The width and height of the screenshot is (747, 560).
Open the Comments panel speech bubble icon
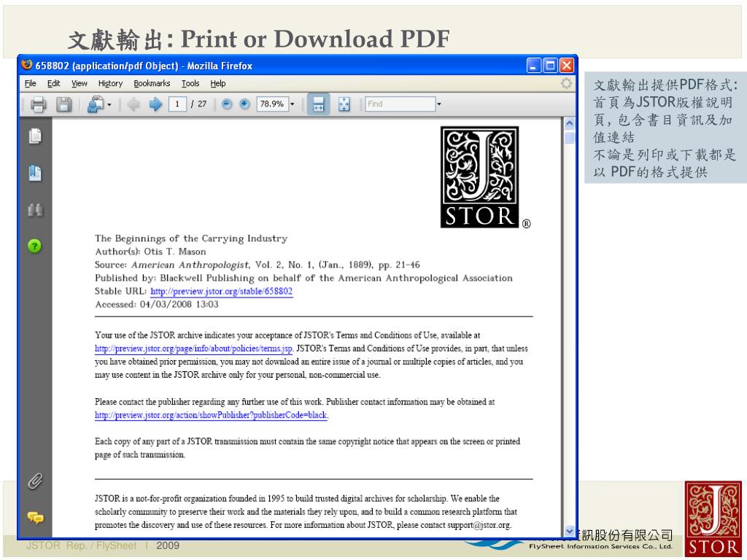35,517
